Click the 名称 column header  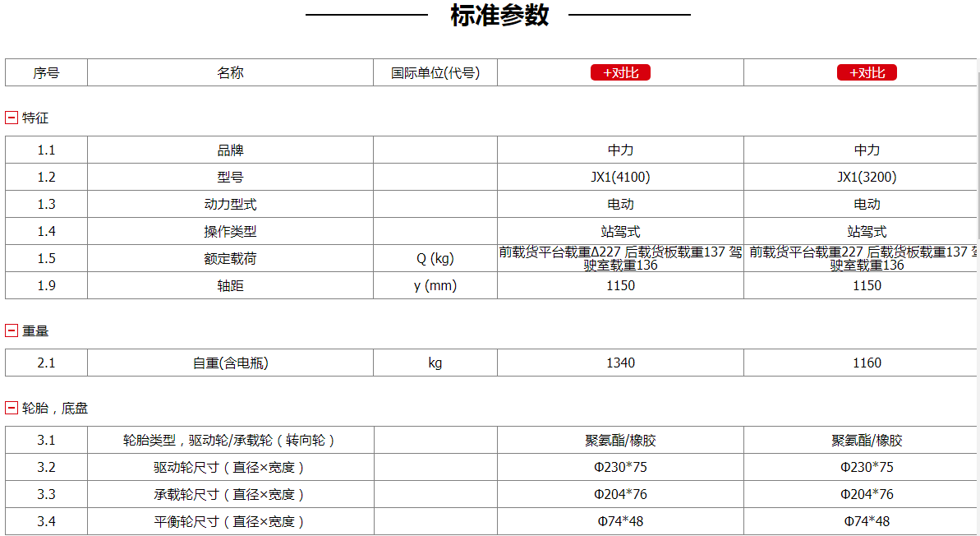tap(230, 72)
